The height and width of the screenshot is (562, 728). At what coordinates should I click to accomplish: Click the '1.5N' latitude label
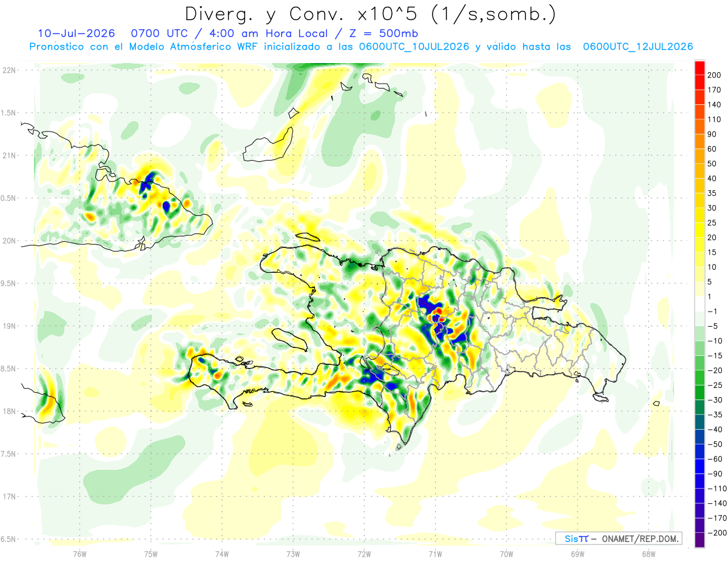(9, 113)
